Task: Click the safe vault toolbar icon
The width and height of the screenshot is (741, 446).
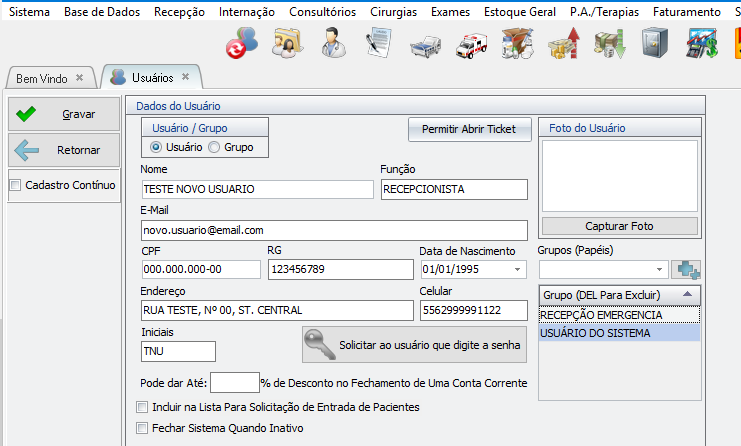Action: click(654, 44)
